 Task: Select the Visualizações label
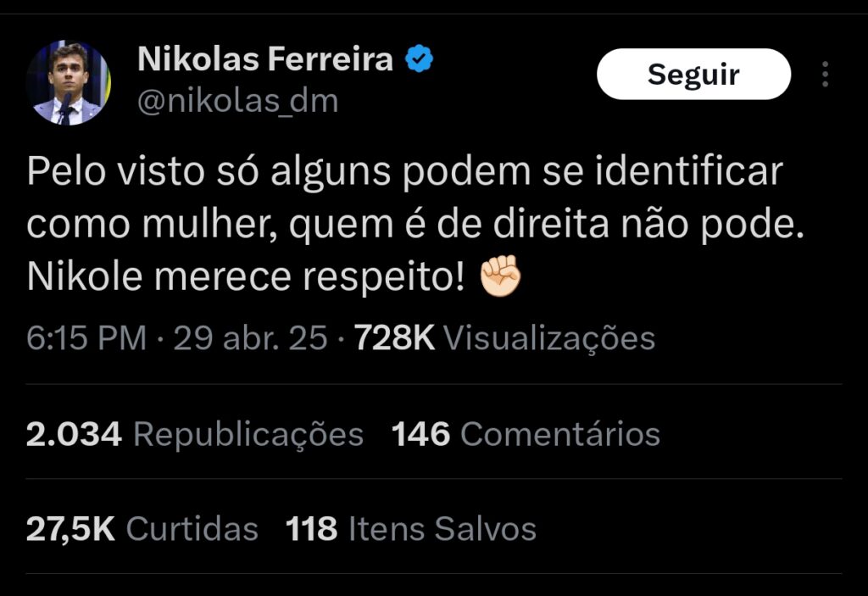point(549,338)
